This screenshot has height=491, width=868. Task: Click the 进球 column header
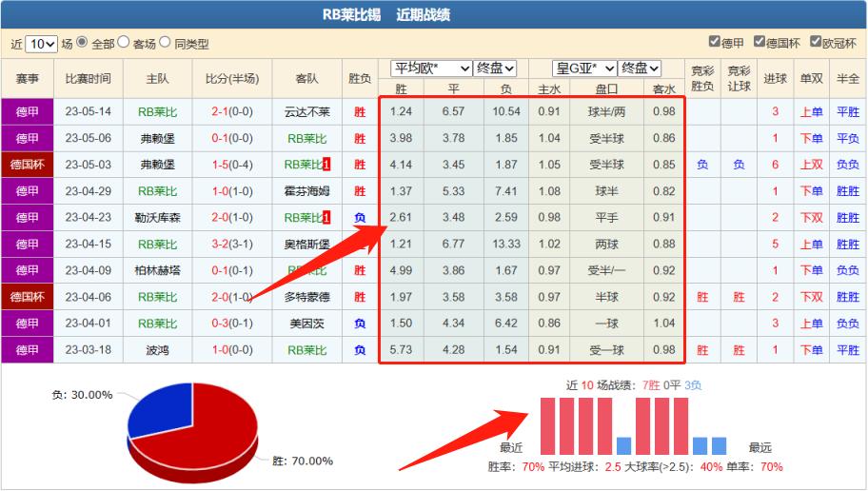775,79
